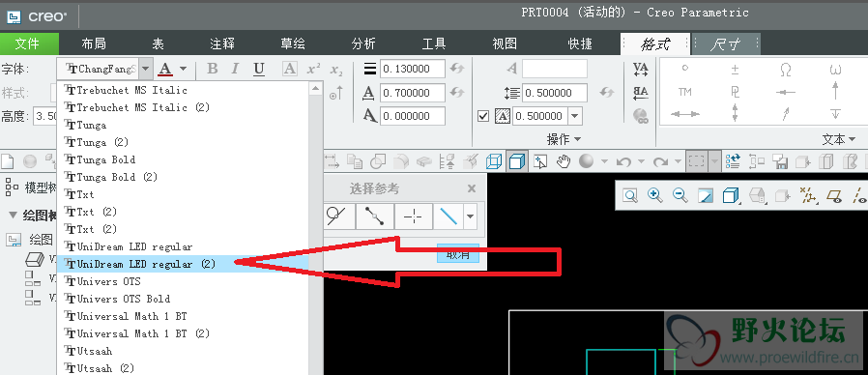This screenshot has width=868, height=375.
Task: Toggle underline text formatting
Action: pos(258,69)
